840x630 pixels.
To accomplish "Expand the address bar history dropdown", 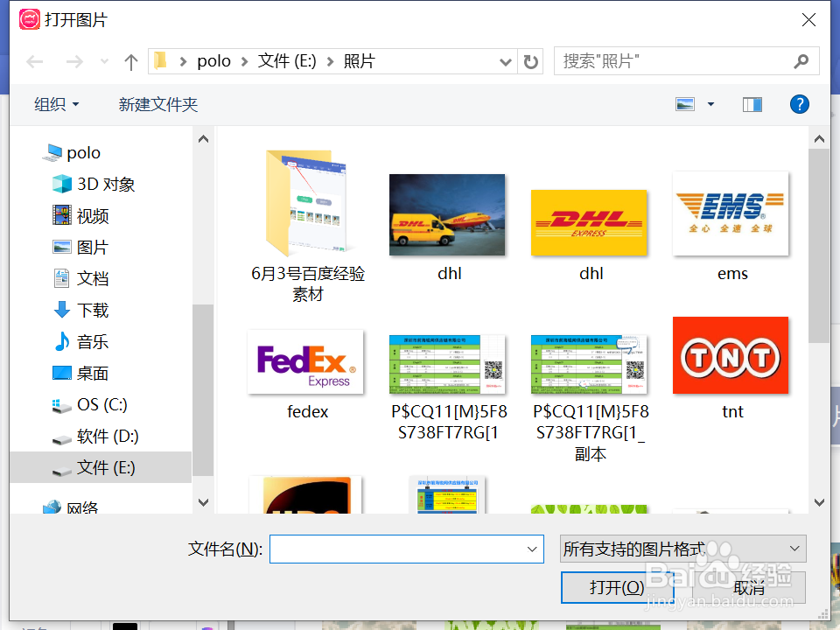I will click(505, 61).
